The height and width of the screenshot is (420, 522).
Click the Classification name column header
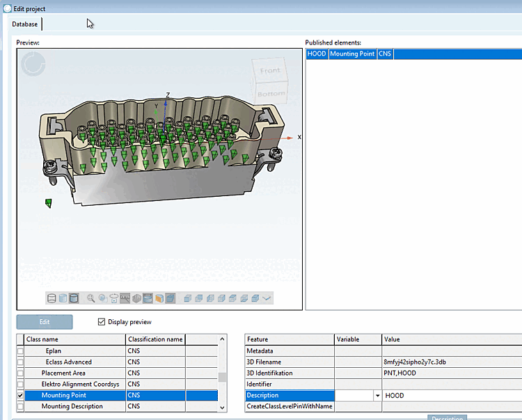point(155,339)
